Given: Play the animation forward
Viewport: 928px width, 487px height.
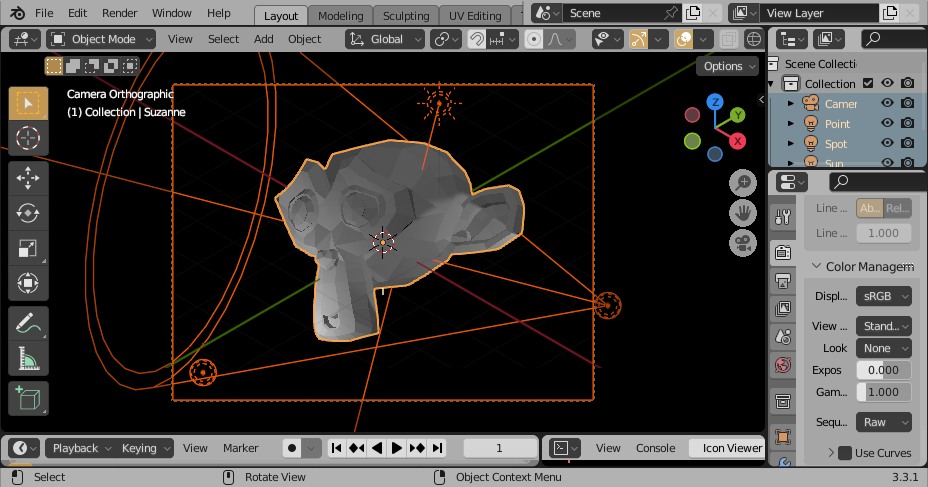Looking at the screenshot, I should tap(397, 448).
